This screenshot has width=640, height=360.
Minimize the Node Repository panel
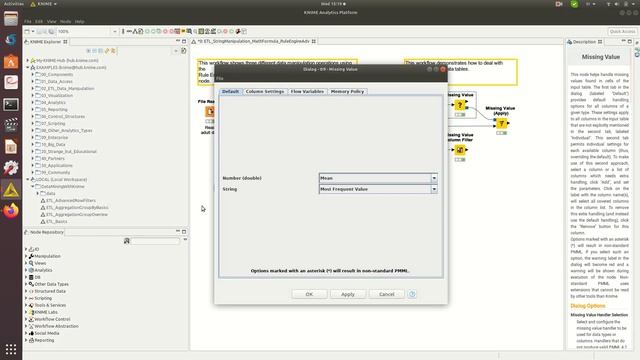[178, 231]
